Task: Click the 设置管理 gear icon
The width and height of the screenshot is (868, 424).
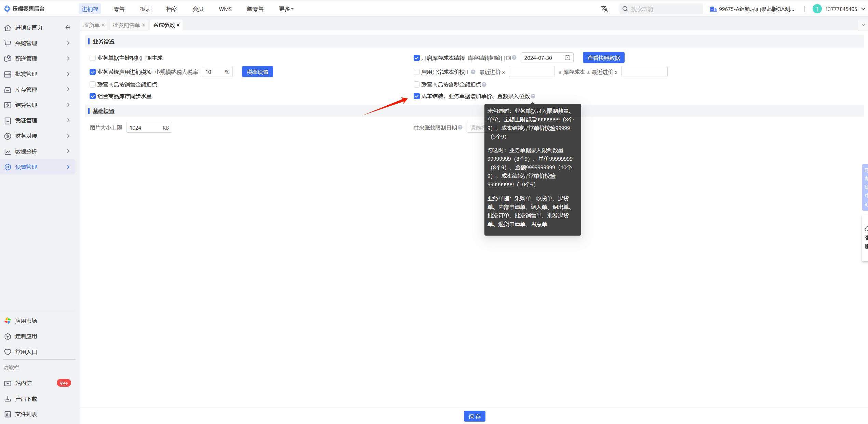Action: click(8, 167)
